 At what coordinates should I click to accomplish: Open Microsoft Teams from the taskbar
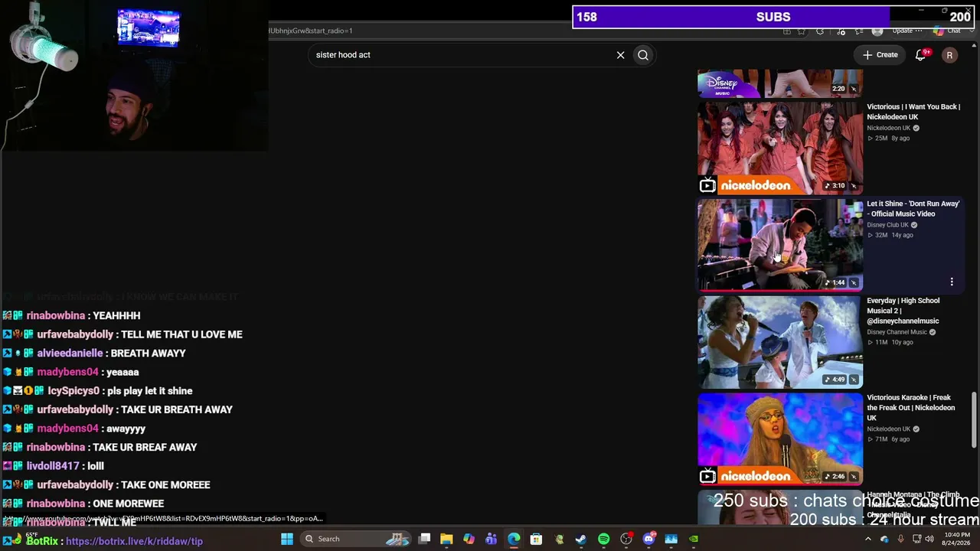491,539
